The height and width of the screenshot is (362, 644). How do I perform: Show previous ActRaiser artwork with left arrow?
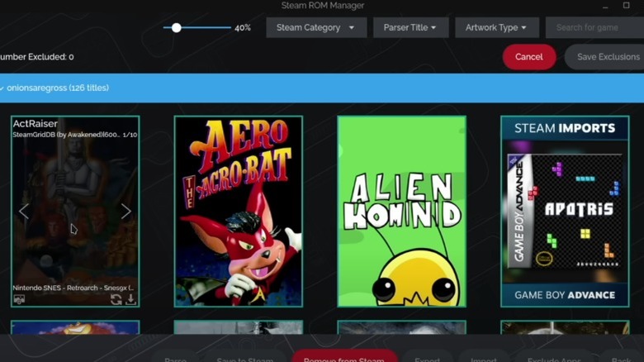pyautogui.click(x=24, y=212)
